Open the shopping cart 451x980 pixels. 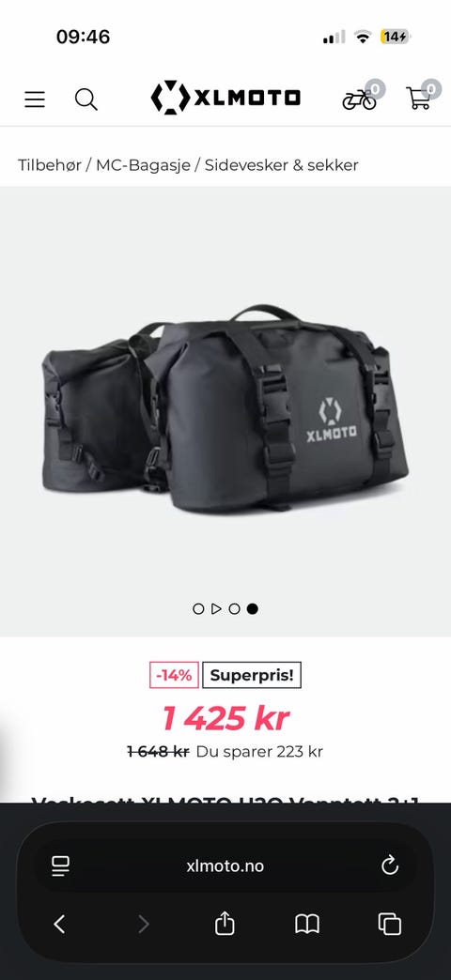(x=421, y=97)
